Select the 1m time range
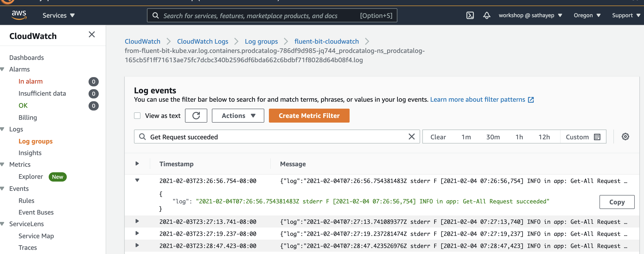This screenshot has width=644, height=254. pyautogui.click(x=466, y=137)
